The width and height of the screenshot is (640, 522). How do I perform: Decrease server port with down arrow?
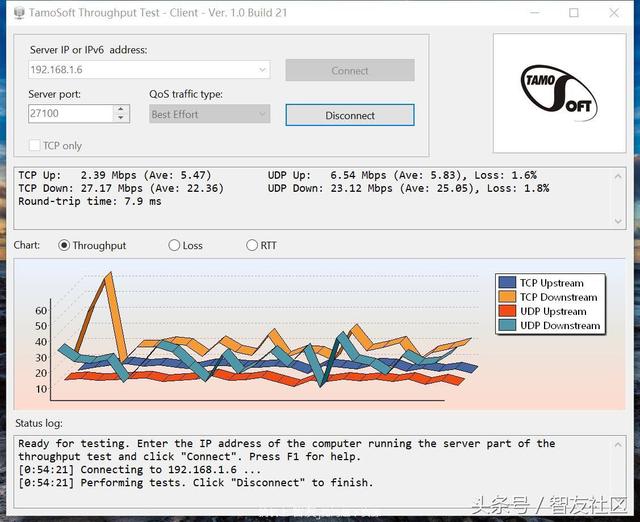(122, 119)
